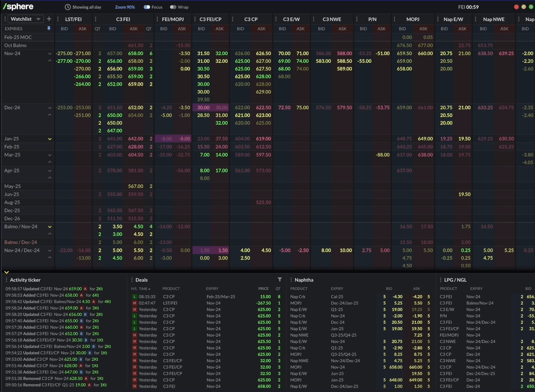
Task: Expand the Nov-24 expiry row chevron
Action: coord(50,54)
